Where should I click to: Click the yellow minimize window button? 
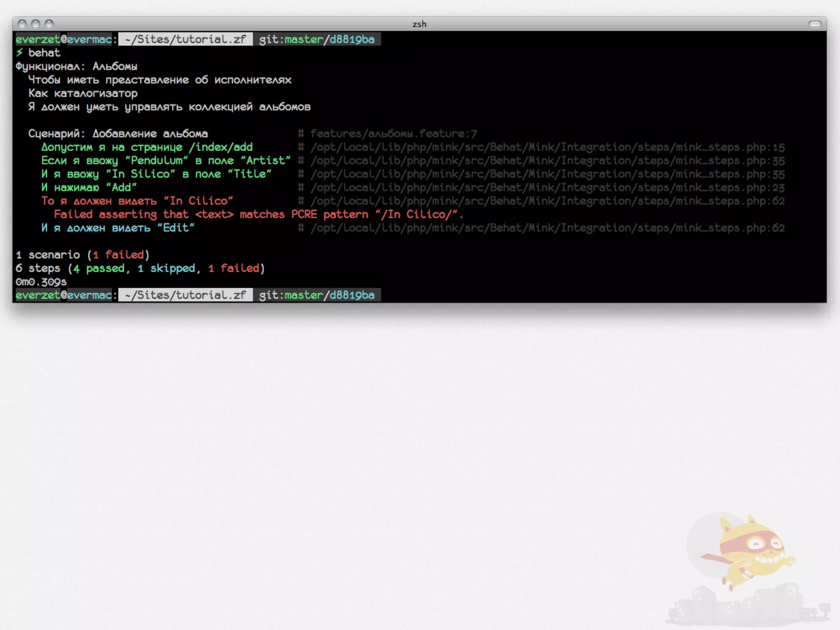click(x=36, y=24)
